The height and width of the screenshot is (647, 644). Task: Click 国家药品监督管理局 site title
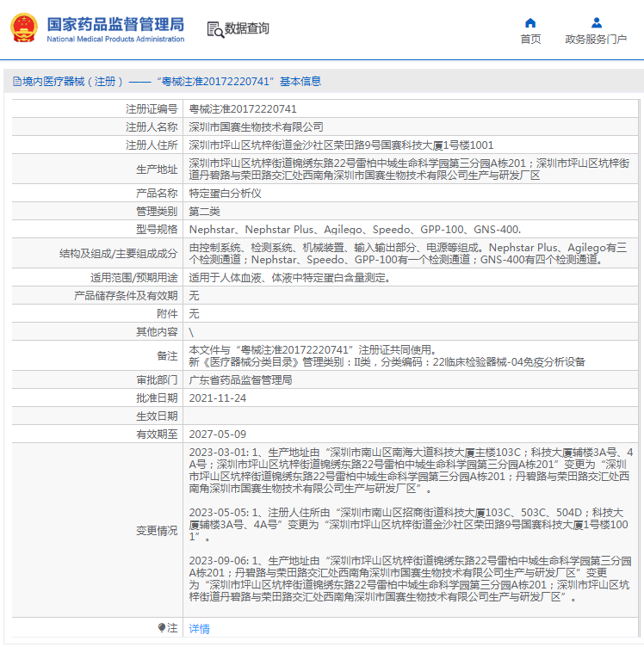(115, 24)
